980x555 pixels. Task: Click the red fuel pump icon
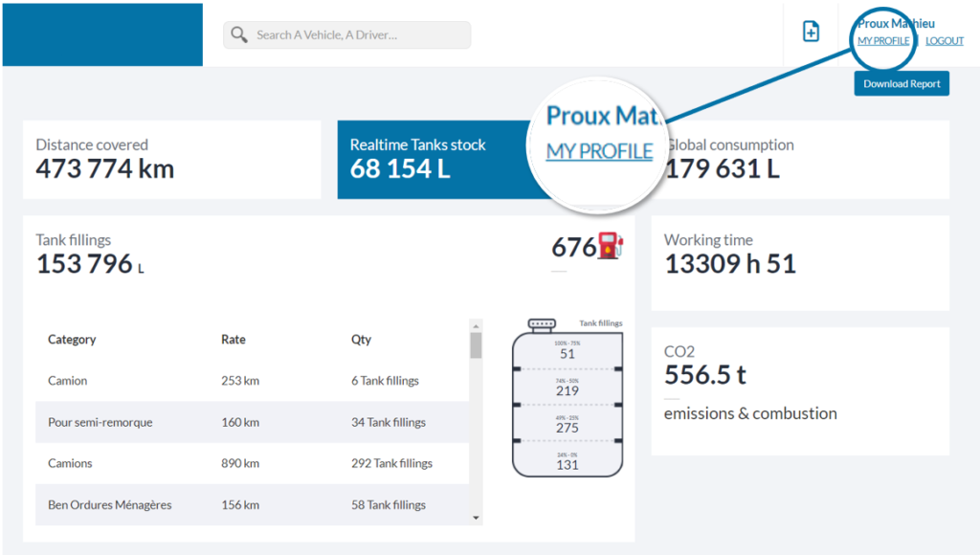(610, 246)
